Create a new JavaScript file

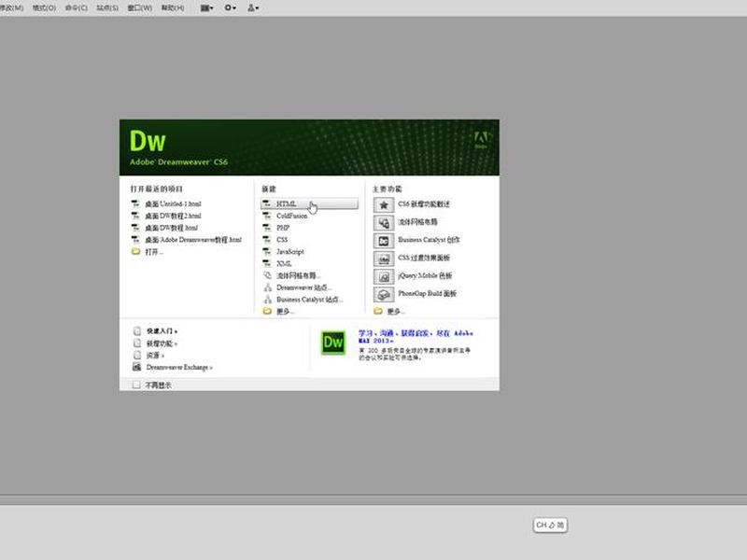tap(290, 251)
